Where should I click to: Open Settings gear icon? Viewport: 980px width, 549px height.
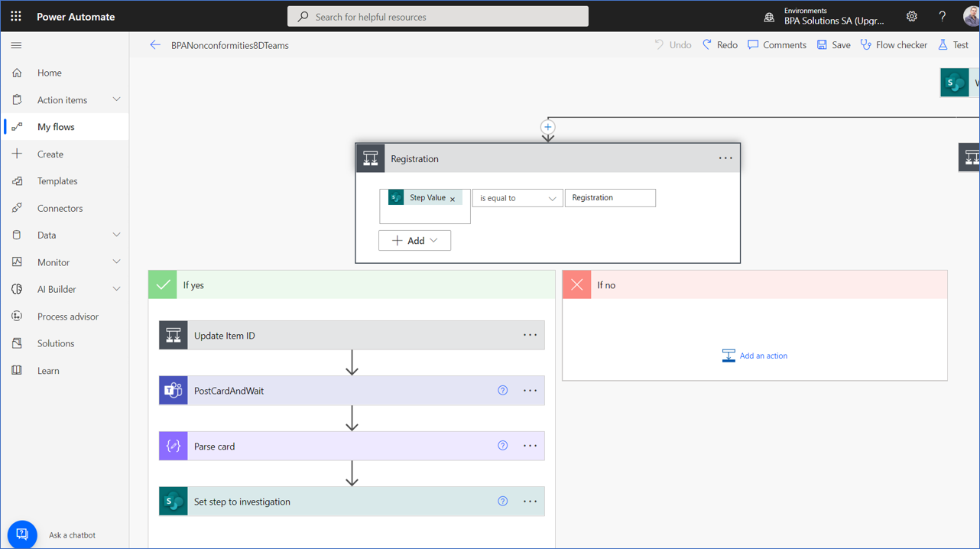point(912,16)
